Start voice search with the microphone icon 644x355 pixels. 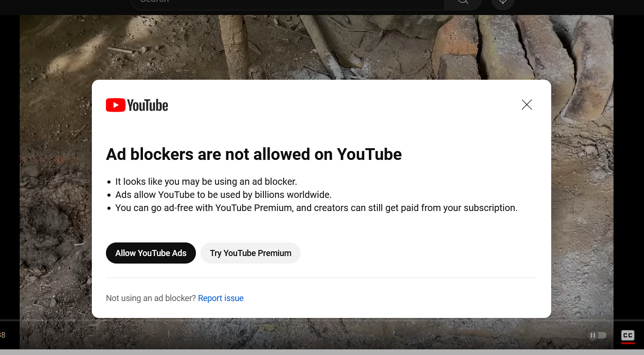pos(502,2)
